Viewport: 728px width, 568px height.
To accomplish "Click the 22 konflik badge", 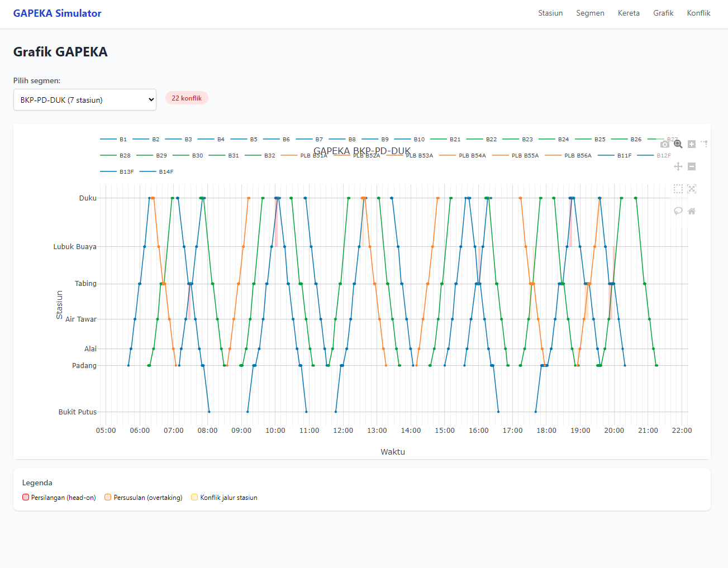I will [187, 98].
